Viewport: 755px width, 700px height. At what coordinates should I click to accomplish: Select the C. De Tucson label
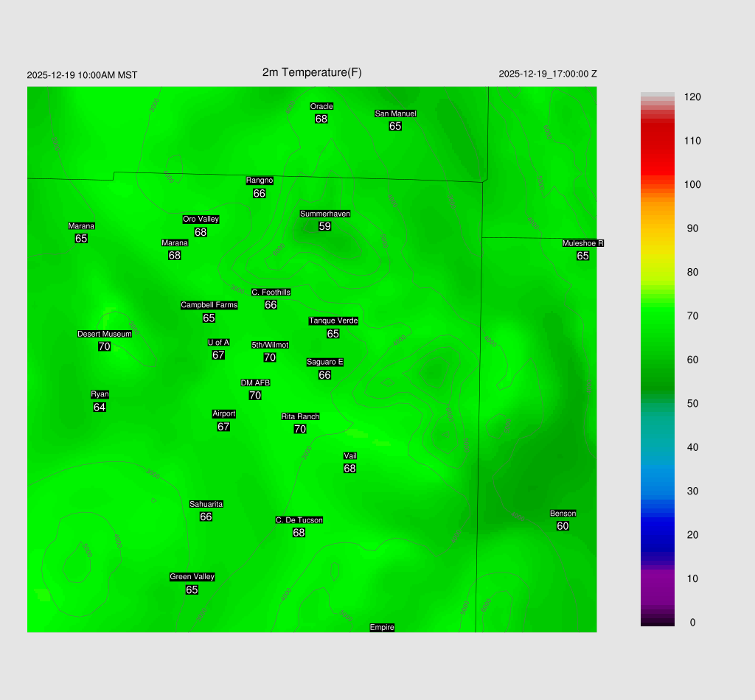[x=299, y=520]
